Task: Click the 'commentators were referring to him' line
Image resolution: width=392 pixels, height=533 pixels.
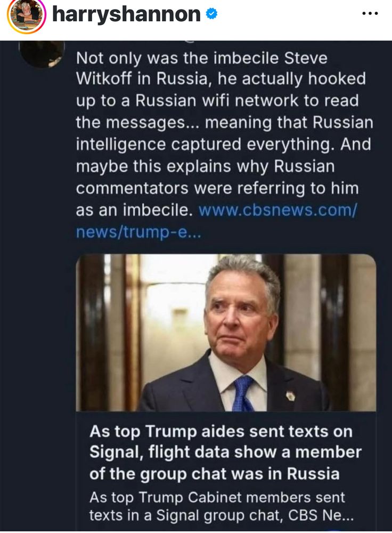Action: [217, 188]
